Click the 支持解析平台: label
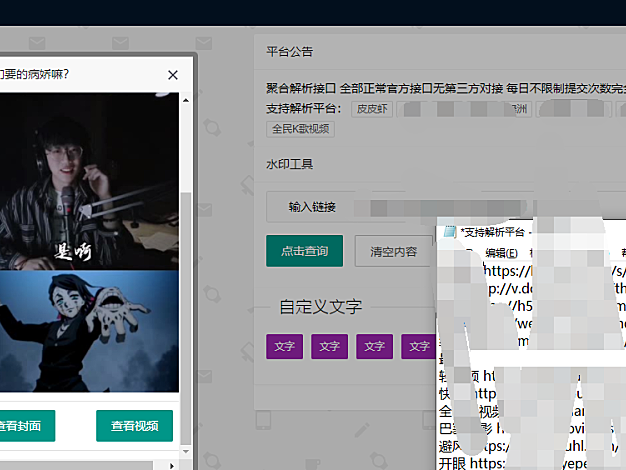This screenshot has height=470, width=626. (304, 108)
